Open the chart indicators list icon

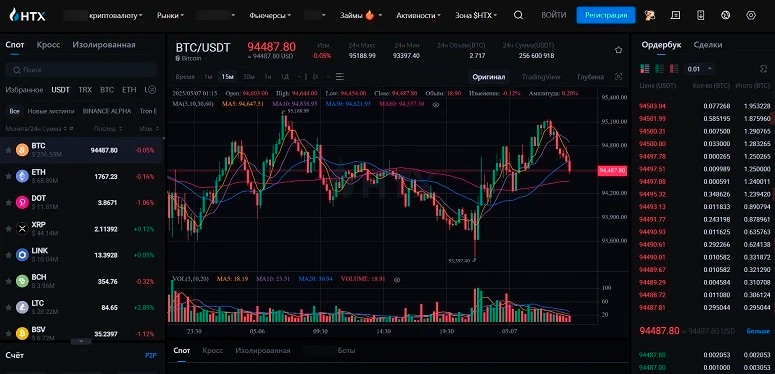tap(340, 77)
